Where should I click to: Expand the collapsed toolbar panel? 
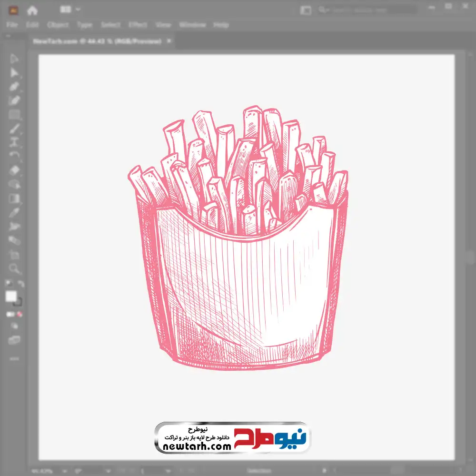click(9, 36)
